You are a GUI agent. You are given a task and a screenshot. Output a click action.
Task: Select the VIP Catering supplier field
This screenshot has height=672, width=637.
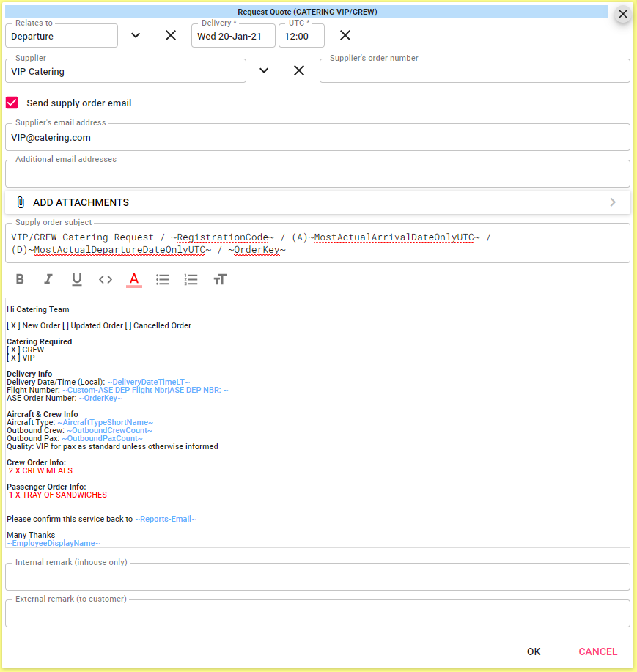tap(125, 71)
